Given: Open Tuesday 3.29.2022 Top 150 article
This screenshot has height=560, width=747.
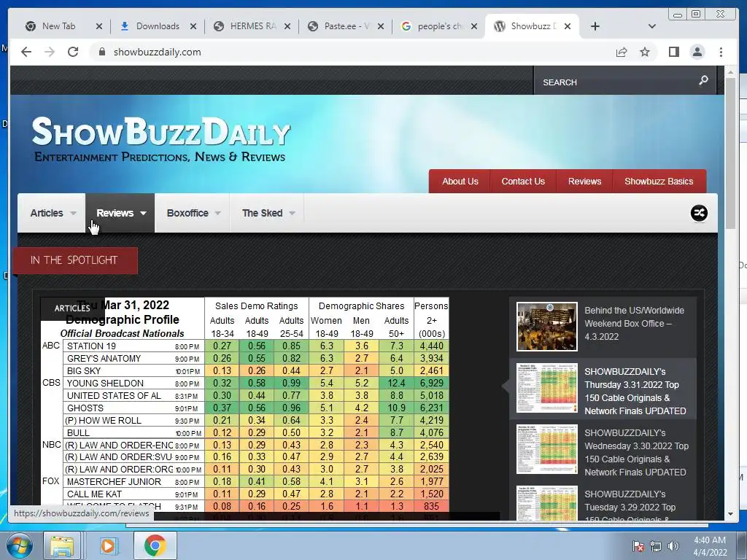Looking at the screenshot, I should (630, 506).
